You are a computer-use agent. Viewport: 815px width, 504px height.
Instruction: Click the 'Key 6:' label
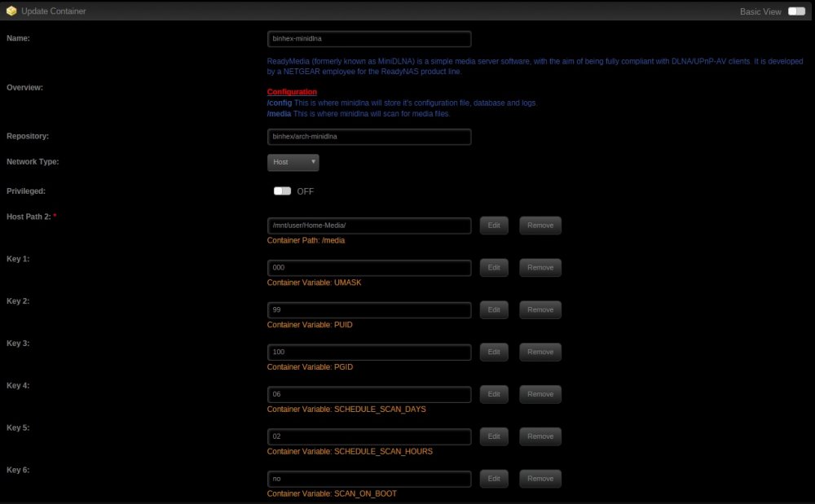18,471
